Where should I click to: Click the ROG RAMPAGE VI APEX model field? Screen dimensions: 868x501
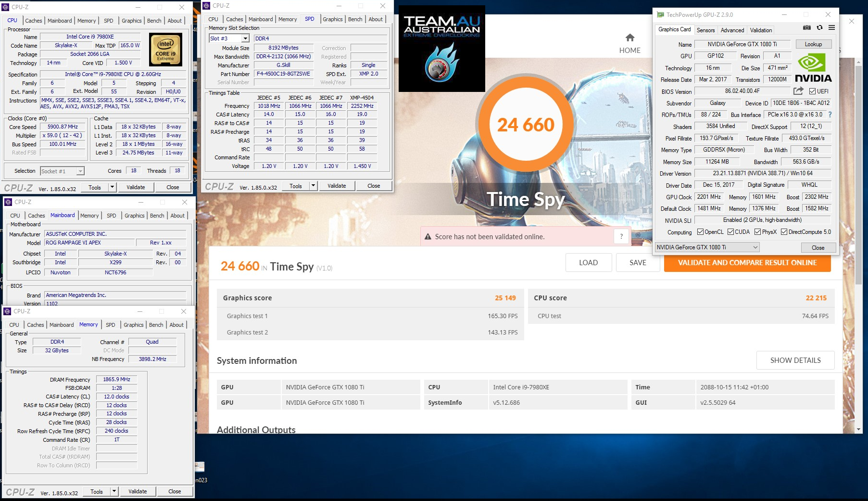(89, 243)
